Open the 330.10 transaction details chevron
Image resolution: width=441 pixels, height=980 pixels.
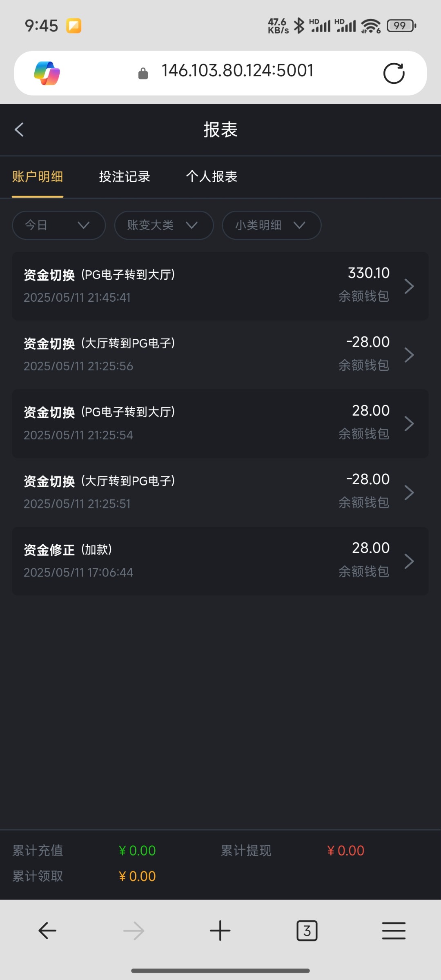(409, 286)
